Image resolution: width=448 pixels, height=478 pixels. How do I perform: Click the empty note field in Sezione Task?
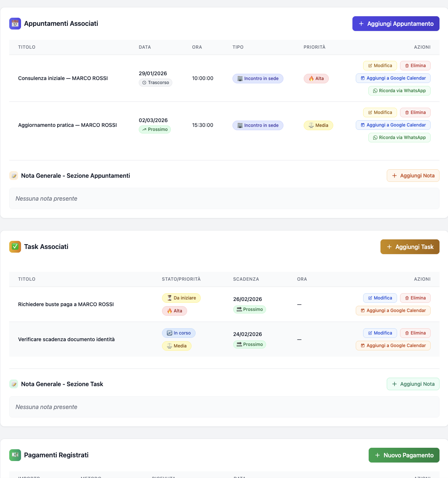[224, 407]
